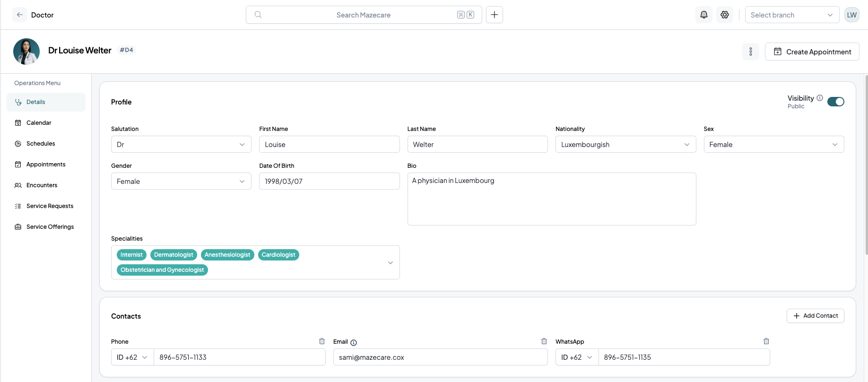Click the Email info icon
Image resolution: width=868 pixels, height=382 pixels.
click(x=354, y=342)
